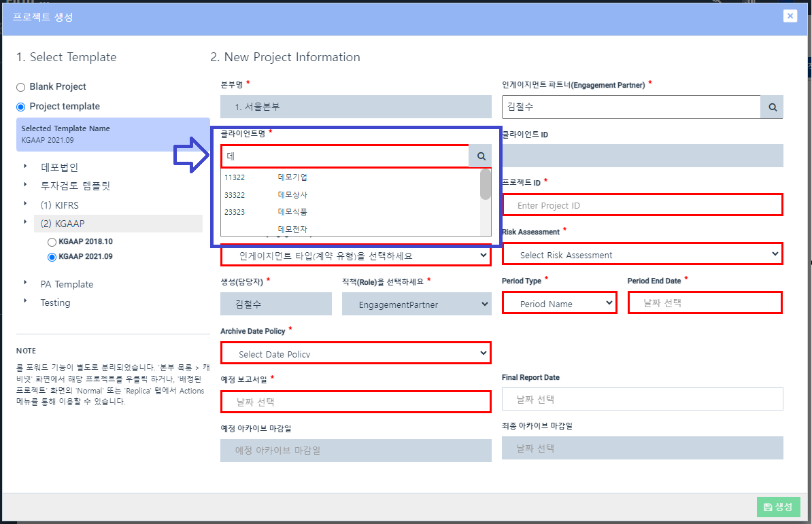Open the EngagementPartner role dropdown
Viewport: 812px width, 524px height.
[x=416, y=303]
